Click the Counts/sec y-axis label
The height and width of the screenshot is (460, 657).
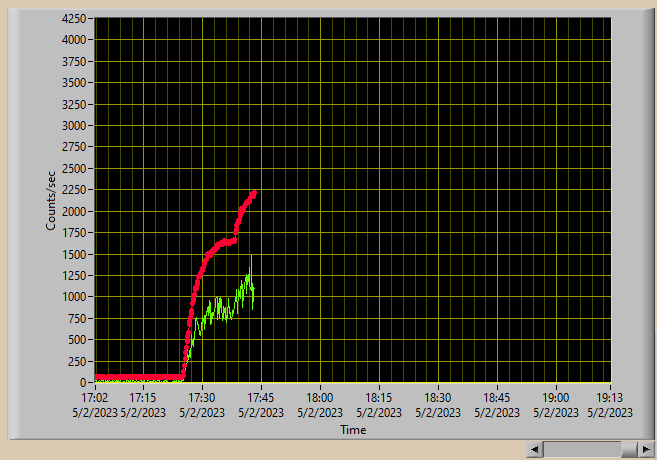tap(51, 200)
